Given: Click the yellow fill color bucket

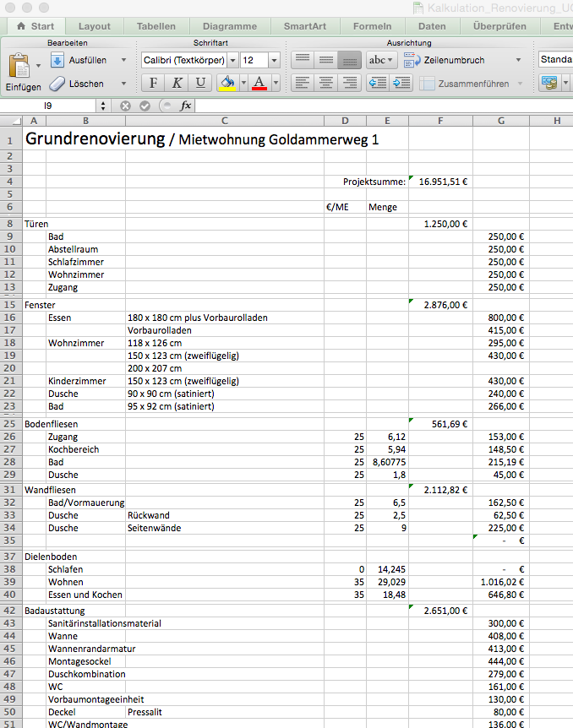Looking at the screenshot, I should tap(227, 83).
